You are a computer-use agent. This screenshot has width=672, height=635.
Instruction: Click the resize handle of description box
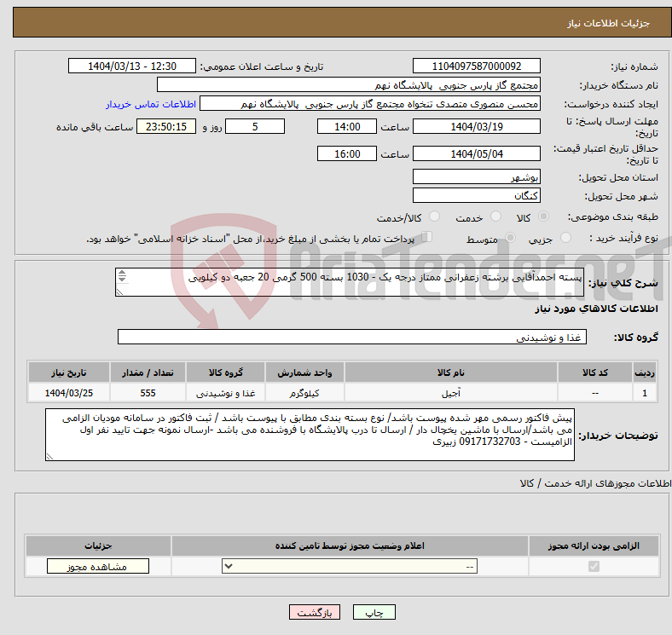pyautogui.click(x=119, y=292)
